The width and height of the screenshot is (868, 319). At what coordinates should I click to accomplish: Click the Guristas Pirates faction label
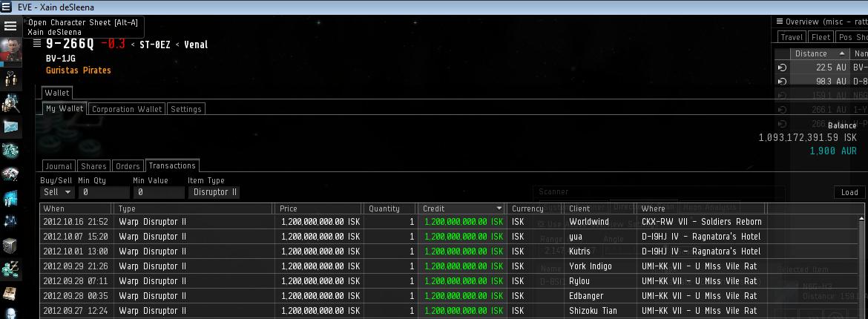[x=78, y=70]
